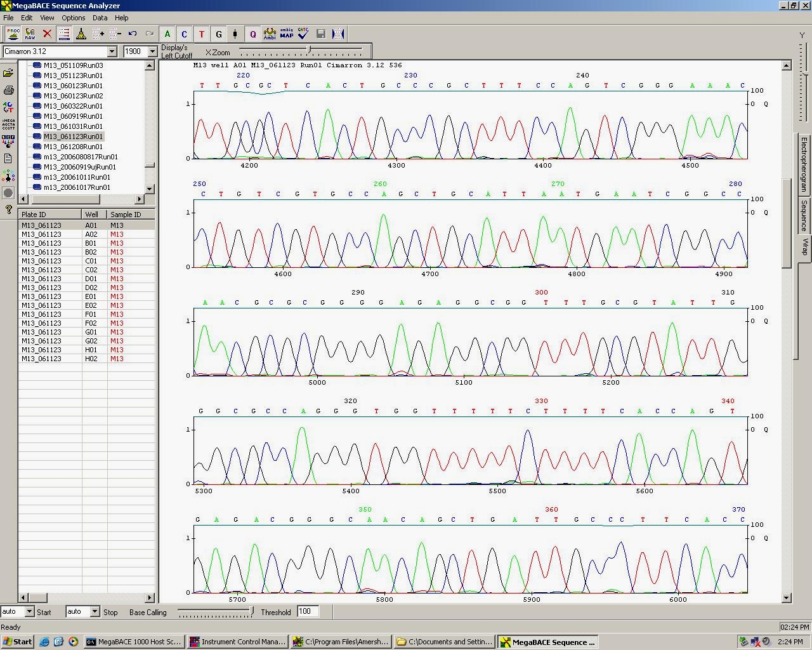Click the open folder icon in left sidebar

pyautogui.click(x=8, y=73)
